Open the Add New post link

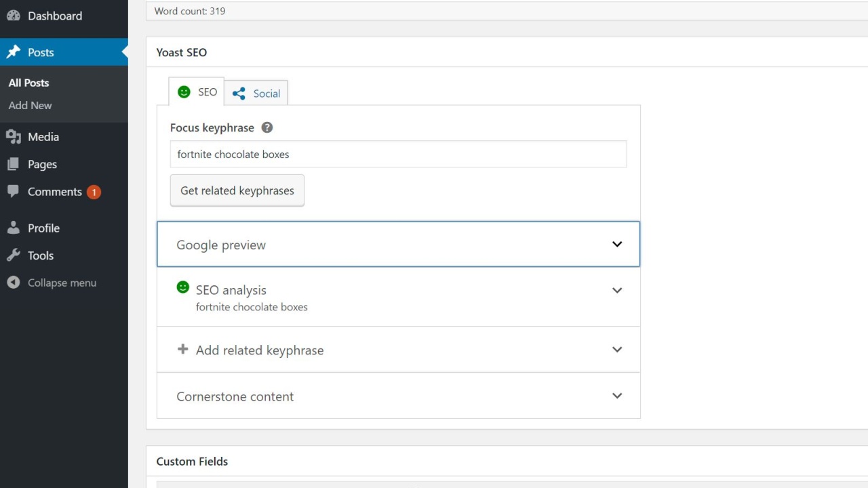coord(31,105)
